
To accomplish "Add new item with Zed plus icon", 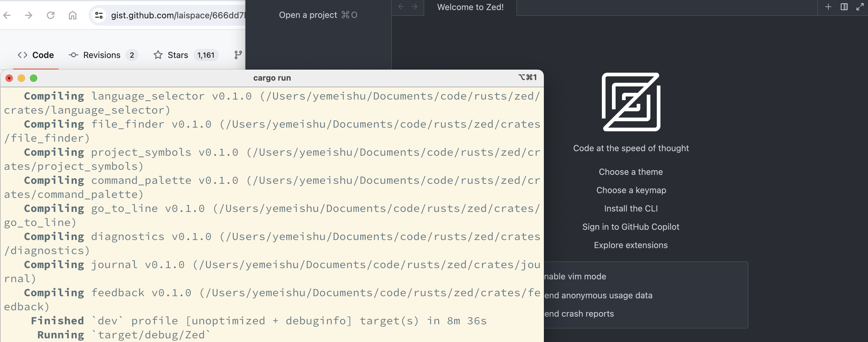I will 828,7.
